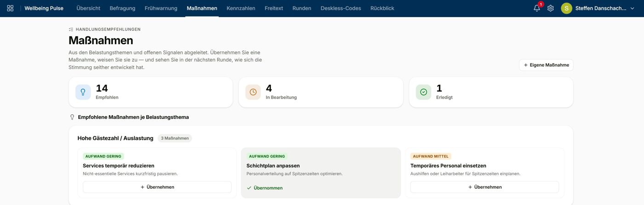Click the checkmark icon beside Übernommen
The width and height of the screenshot is (644, 205).
[249, 188]
